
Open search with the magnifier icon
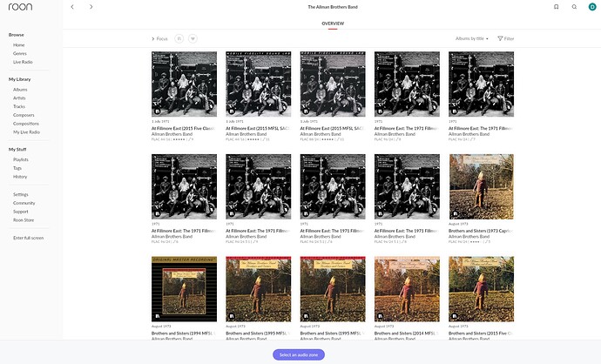(x=574, y=7)
